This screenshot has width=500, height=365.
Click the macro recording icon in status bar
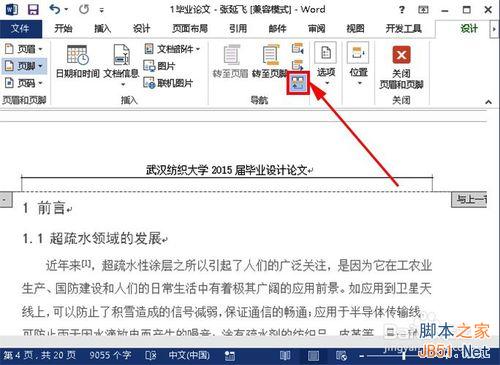tap(229, 356)
